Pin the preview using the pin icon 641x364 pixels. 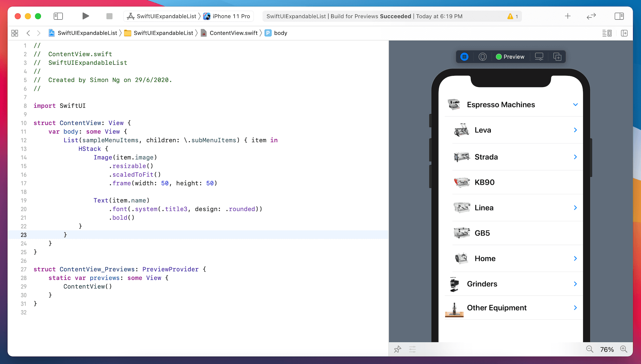pyautogui.click(x=397, y=349)
